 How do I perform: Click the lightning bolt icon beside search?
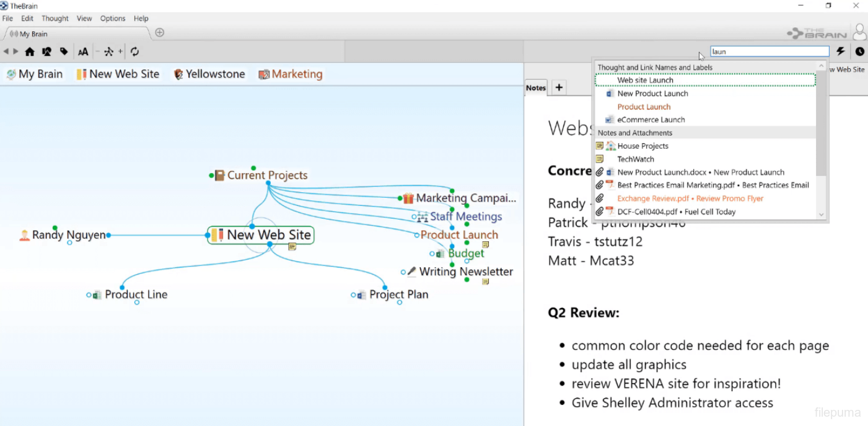coord(841,51)
